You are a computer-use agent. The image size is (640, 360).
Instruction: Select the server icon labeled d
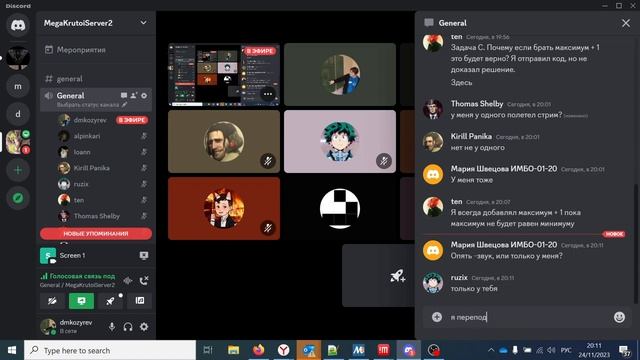click(x=18, y=114)
